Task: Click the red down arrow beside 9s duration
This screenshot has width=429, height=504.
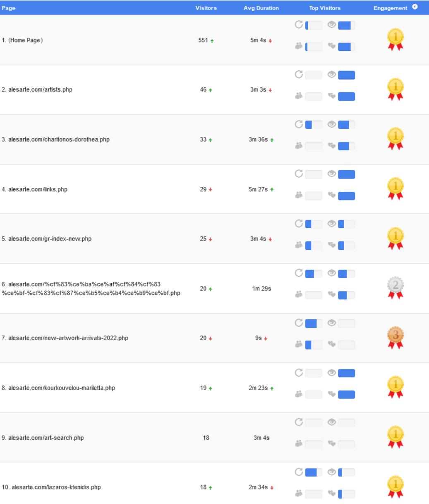Action: coord(266,339)
